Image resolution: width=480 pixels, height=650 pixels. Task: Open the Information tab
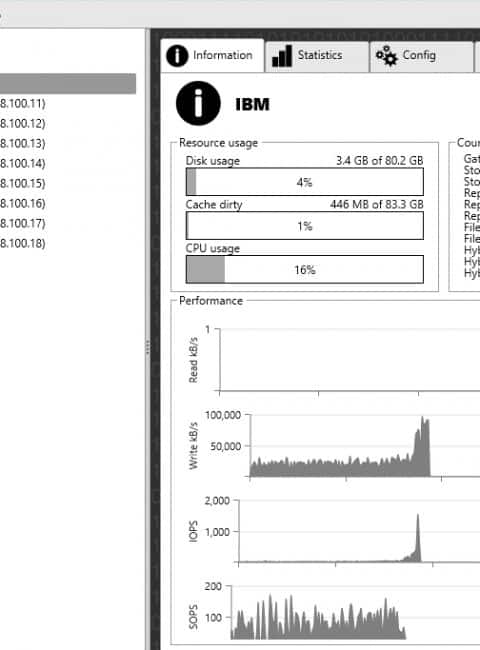click(212, 56)
